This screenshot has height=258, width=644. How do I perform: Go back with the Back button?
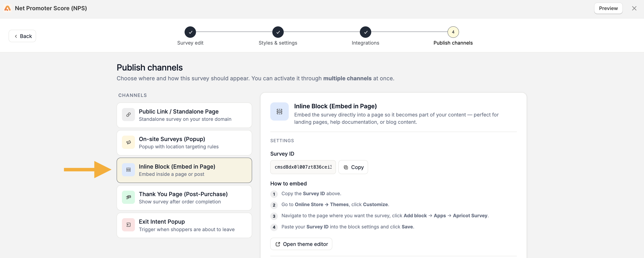(x=22, y=36)
